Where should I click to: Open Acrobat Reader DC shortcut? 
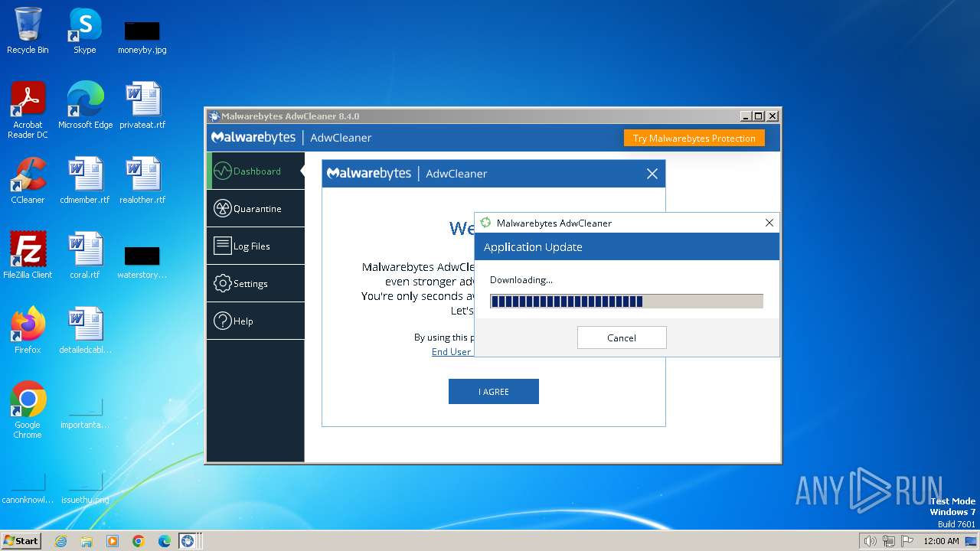28,110
